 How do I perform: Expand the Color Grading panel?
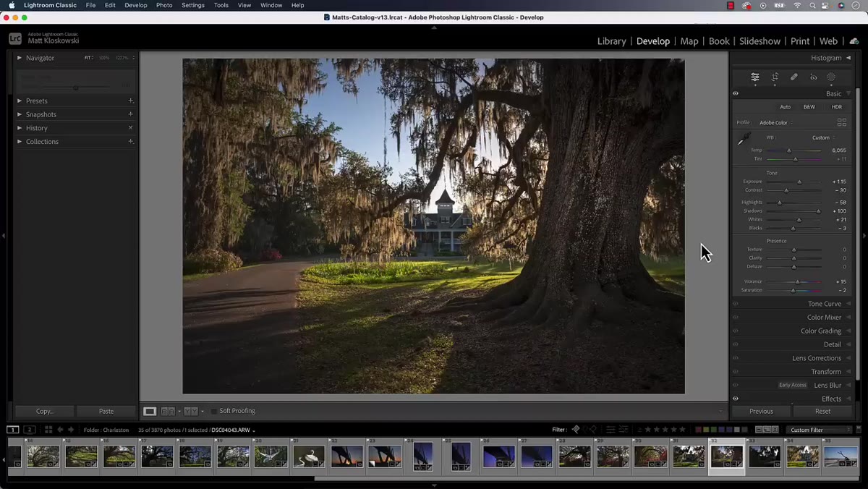[848, 331]
